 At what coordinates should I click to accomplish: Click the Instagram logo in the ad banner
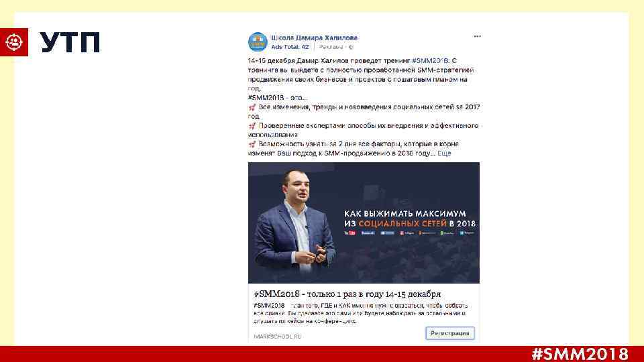point(407,233)
